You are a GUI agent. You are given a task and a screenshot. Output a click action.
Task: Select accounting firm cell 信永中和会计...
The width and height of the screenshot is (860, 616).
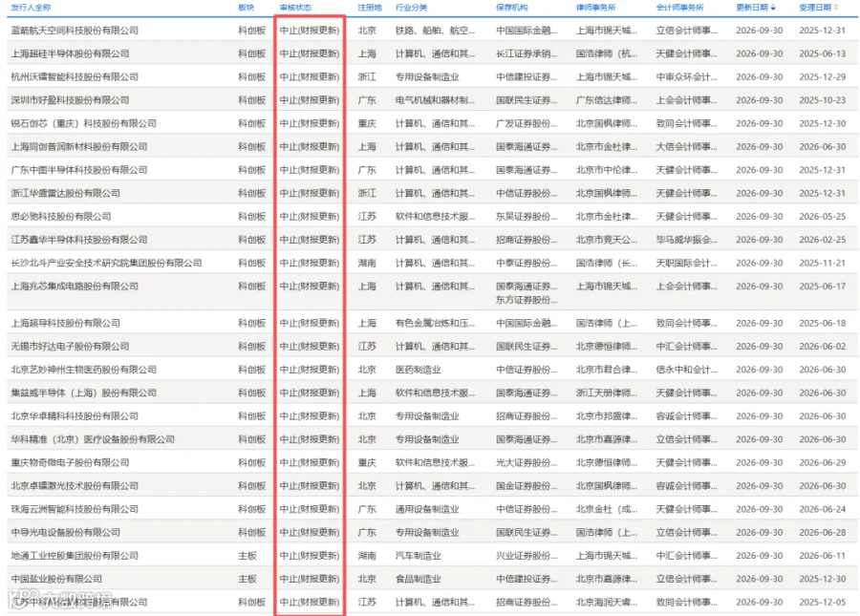coord(687,370)
